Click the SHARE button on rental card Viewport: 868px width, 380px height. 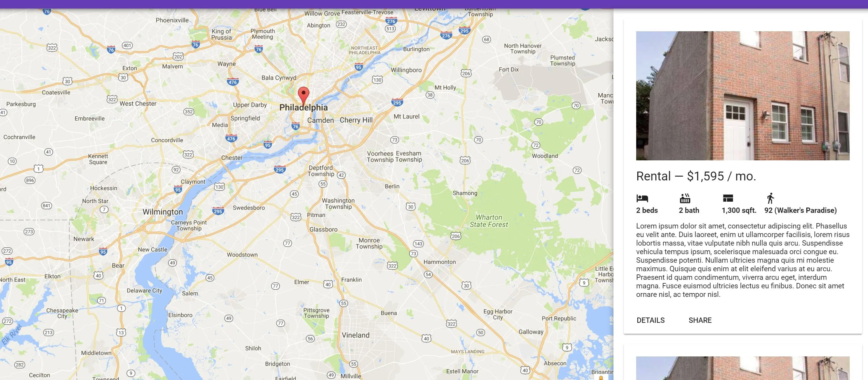click(700, 320)
